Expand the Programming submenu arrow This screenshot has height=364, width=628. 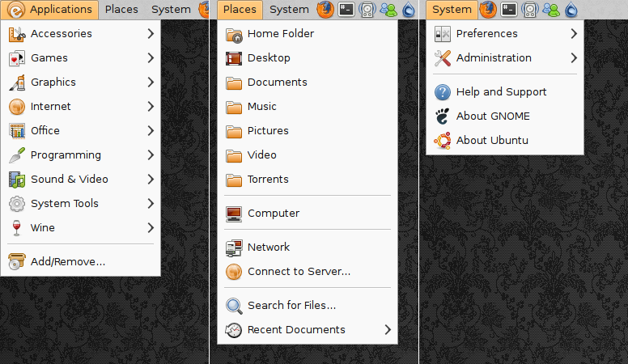coord(151,155)
